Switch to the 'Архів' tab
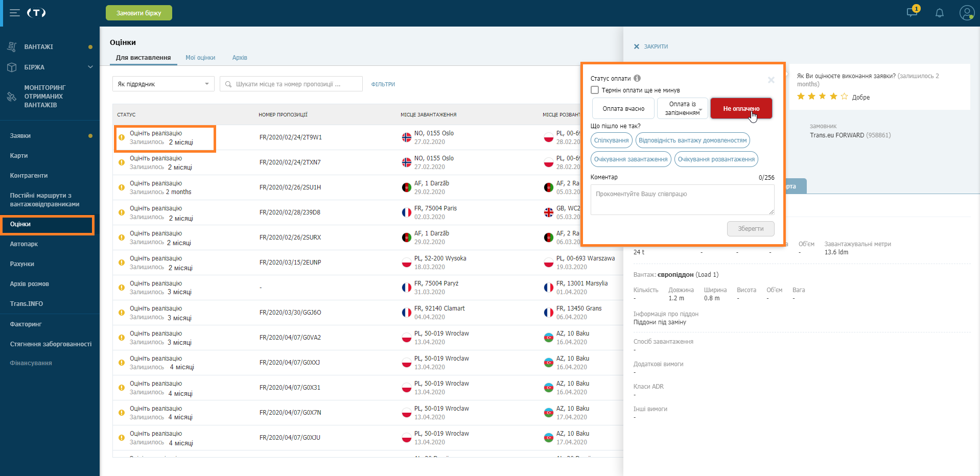The image size is (980, 476). click(240, 58)
